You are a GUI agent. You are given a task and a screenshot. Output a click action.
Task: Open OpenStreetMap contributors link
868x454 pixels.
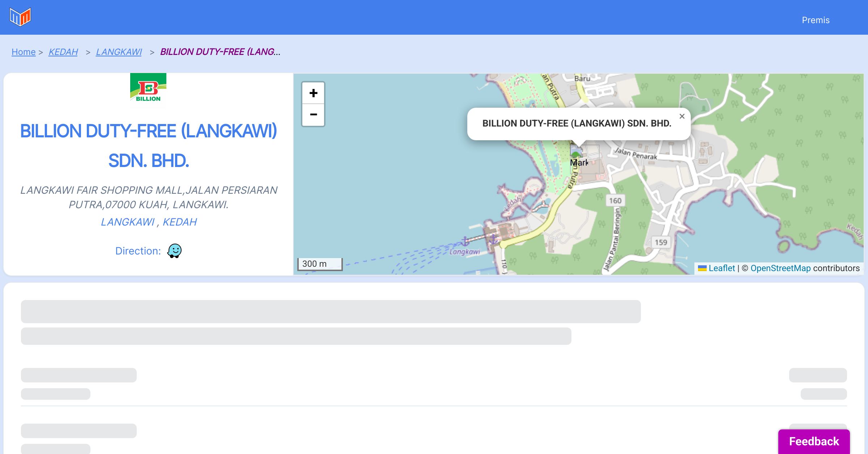tap(780, 268)
